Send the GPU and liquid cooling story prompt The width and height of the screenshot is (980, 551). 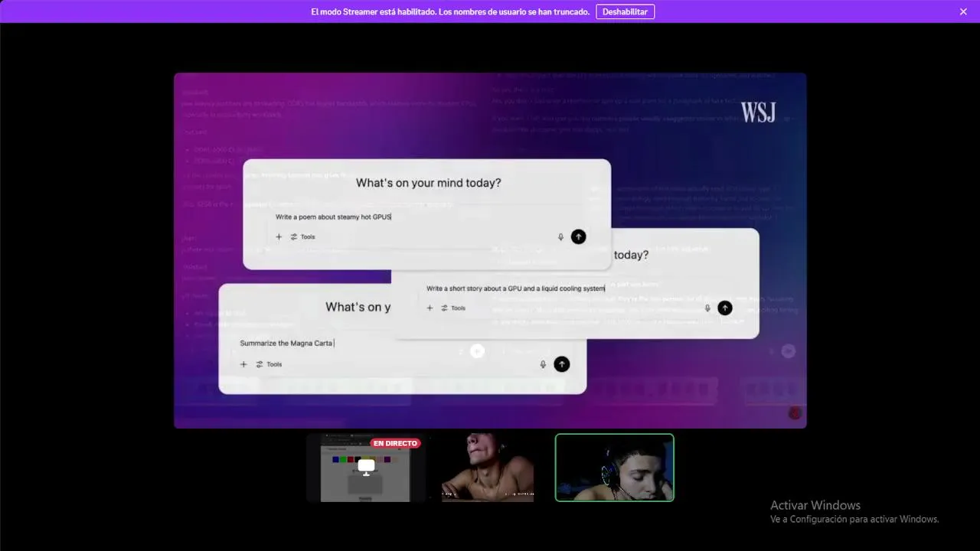click(x=725, y=308)
